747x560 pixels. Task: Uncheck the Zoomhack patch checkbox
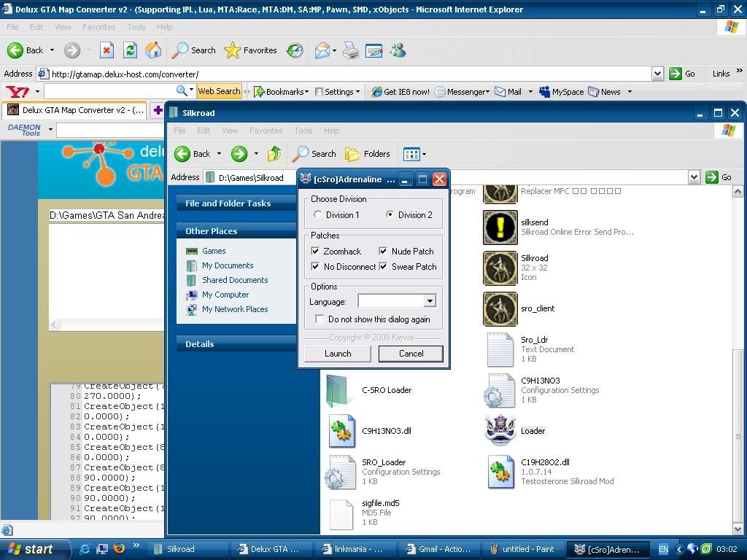tap(316, 252)
